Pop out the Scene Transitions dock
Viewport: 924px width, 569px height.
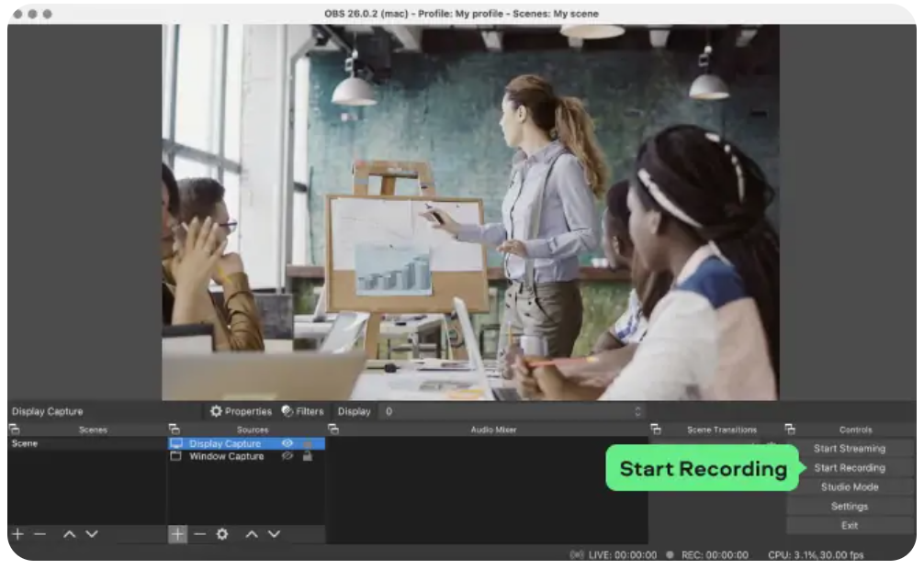coord(655,430)
